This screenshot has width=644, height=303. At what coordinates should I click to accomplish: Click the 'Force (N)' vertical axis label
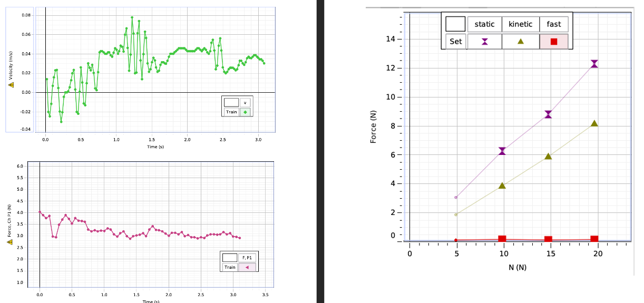pyautogui.click(x=373, y=127)
